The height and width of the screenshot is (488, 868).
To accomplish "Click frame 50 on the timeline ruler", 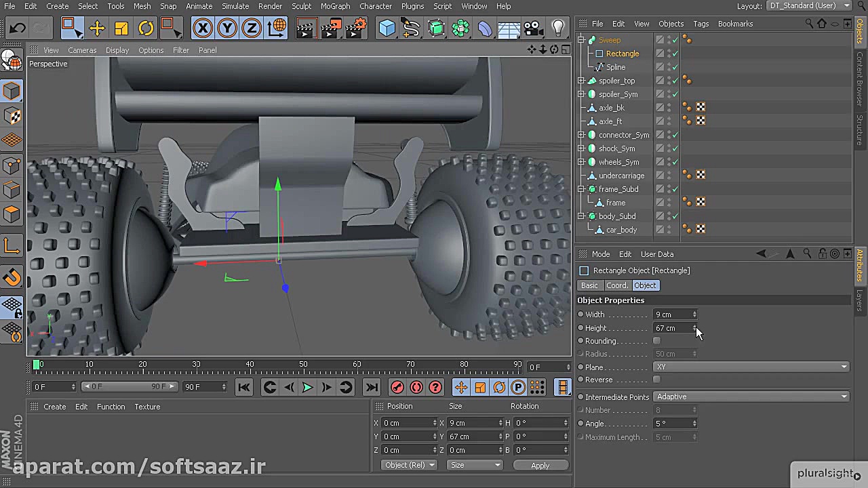I will click(x=303, y=365).
